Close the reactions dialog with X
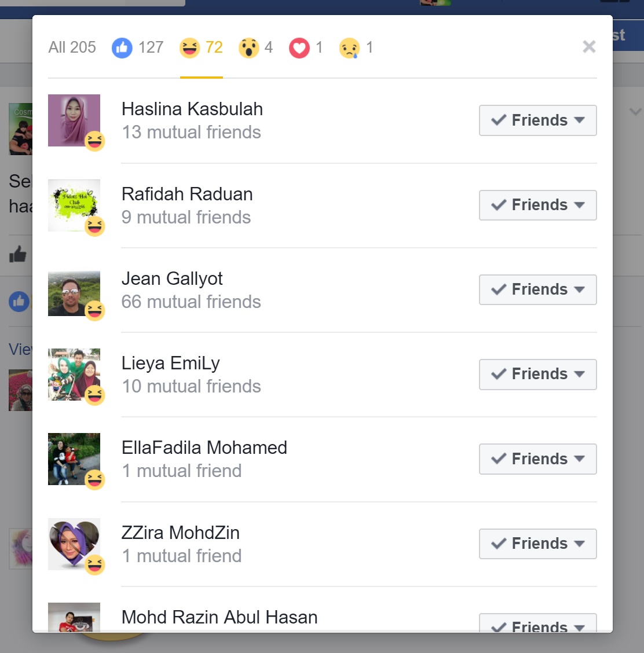 point(589,47)
